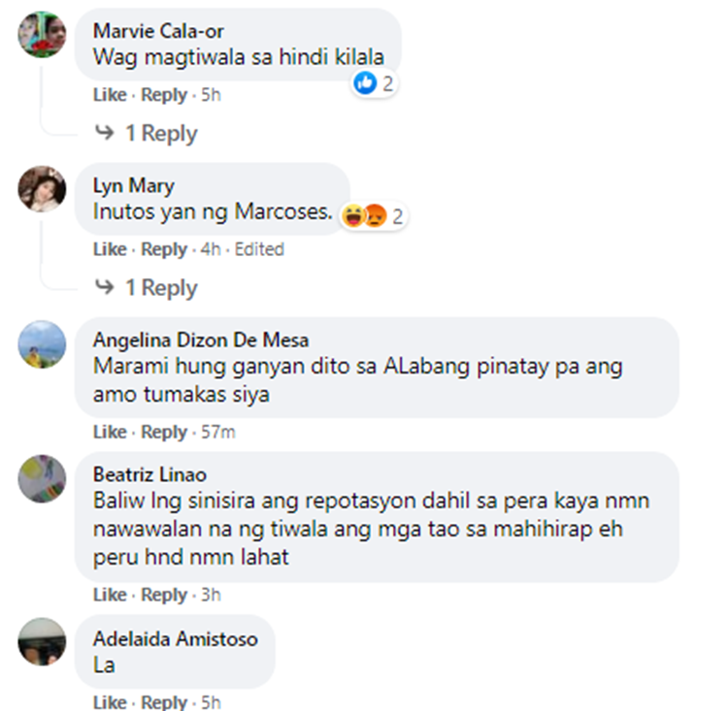This screenshot has width=728, height=711.
Task: Open Lyn Mary's profile picture
Action: (x=42, y=189)
